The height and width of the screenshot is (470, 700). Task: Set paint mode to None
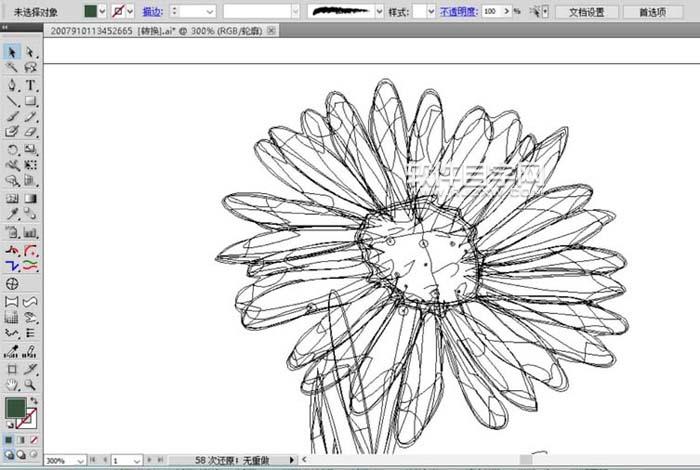coord(34,439)
